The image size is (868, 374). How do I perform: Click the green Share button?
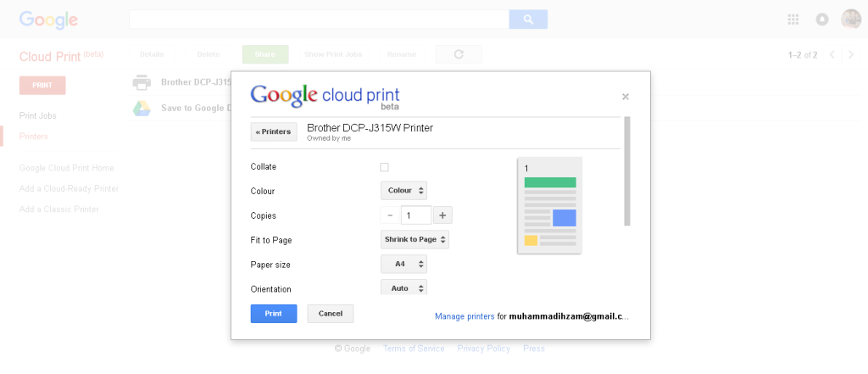[x=265, y=54]
